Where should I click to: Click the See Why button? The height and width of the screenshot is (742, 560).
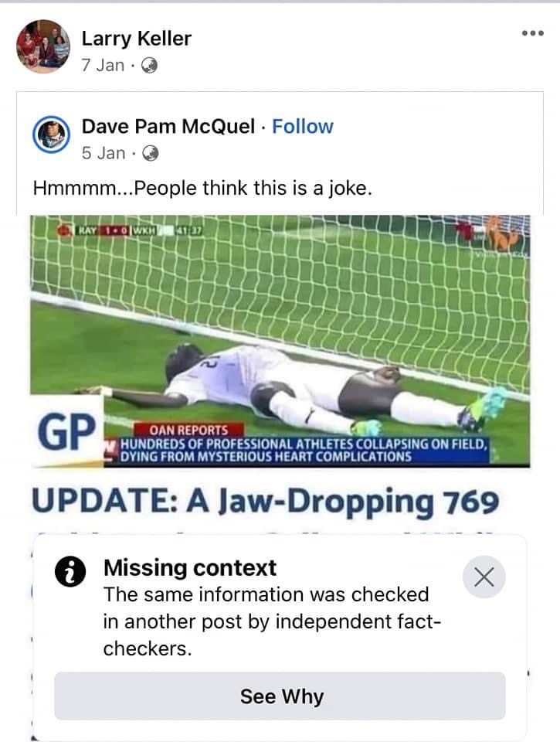coord(280,696)
